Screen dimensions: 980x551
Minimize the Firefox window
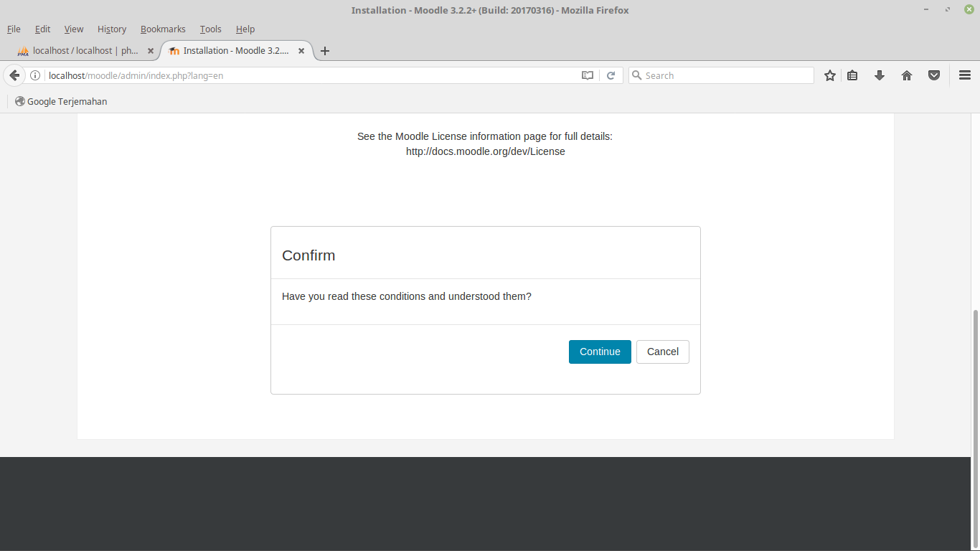pos(927,10)
